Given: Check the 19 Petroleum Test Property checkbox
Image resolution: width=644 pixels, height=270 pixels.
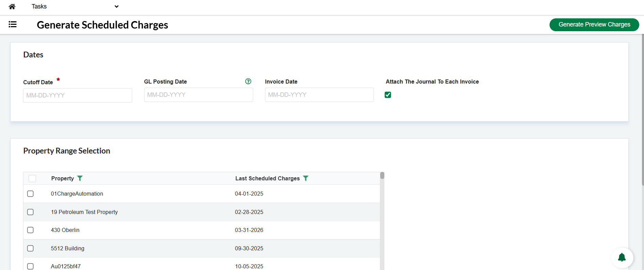Looking at the screenshot, I should click(x=30, y=212).
